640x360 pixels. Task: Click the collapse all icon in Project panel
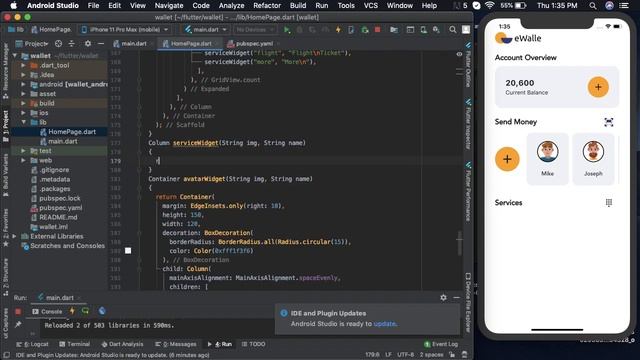click(x=72, y=44)
